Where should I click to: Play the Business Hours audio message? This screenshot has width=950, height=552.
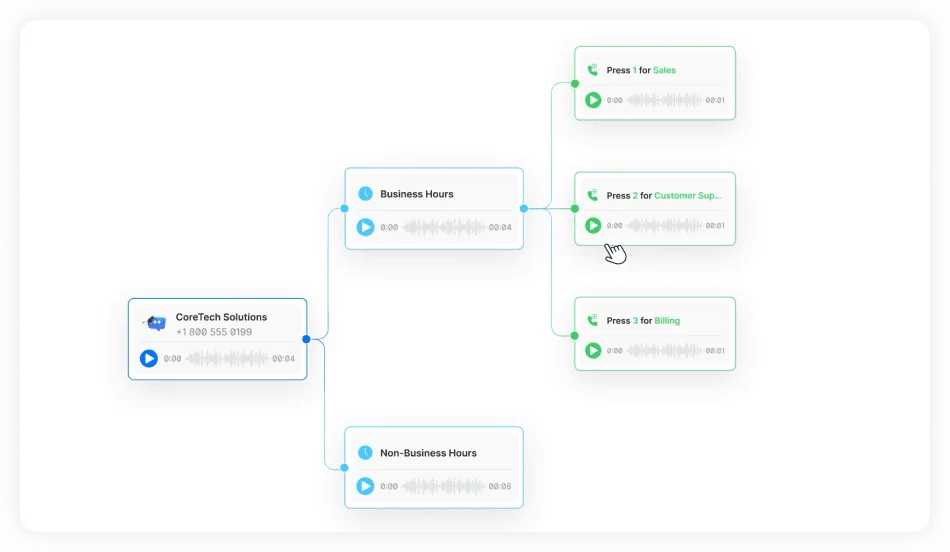[x=365, y=227]
